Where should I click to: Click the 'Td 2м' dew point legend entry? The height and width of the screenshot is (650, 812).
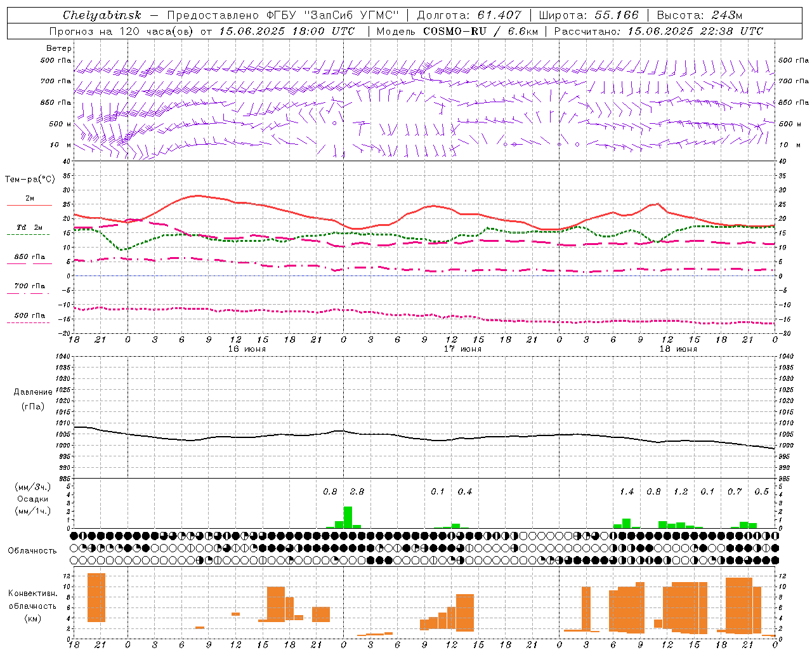(30, 227)
